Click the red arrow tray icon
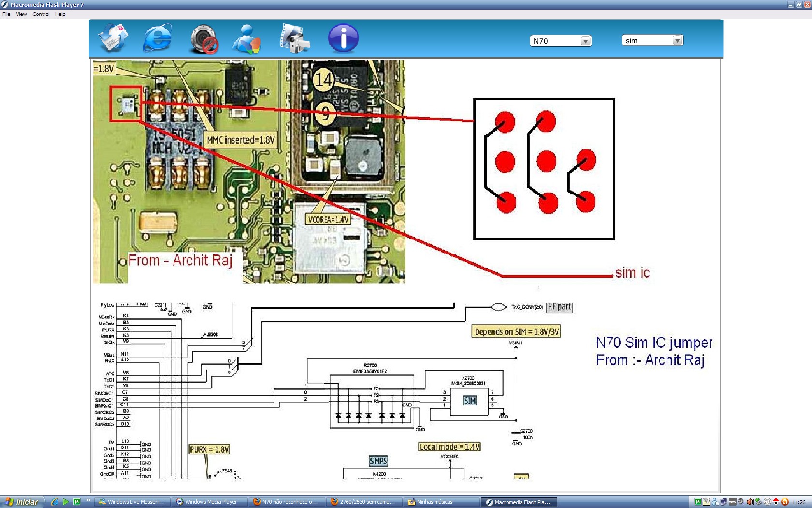The height and width of the screenshot is (508, 812). [x=776, y=502]
